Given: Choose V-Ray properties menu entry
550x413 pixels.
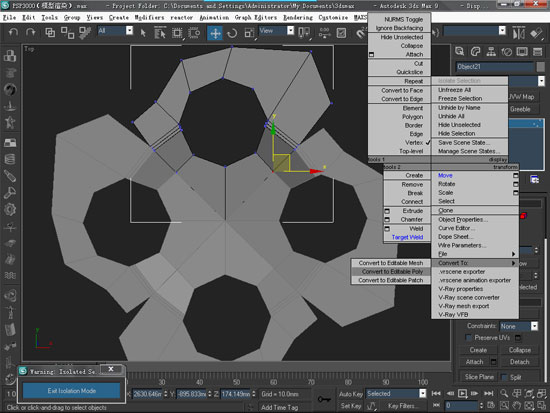Looking at the screenshot, I should pos(461,289).
